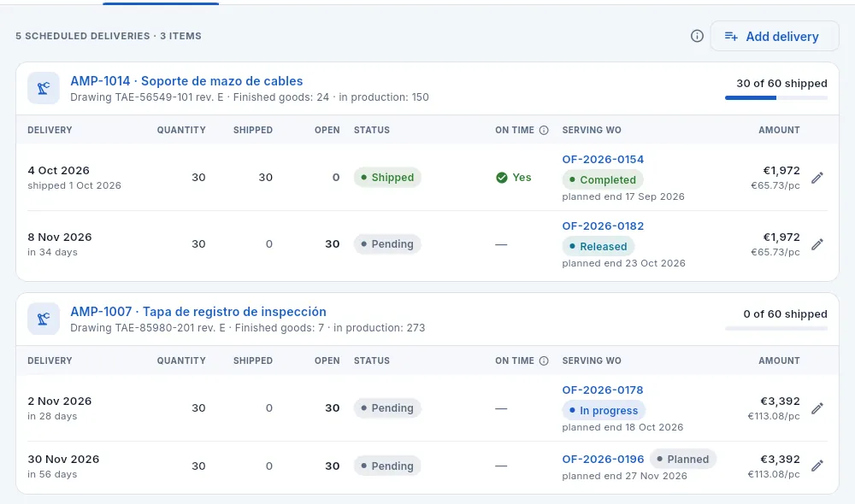Open the AMP-1007 item part icon
This screenshot has height=504, width=855.
click(x=44, y=318)
